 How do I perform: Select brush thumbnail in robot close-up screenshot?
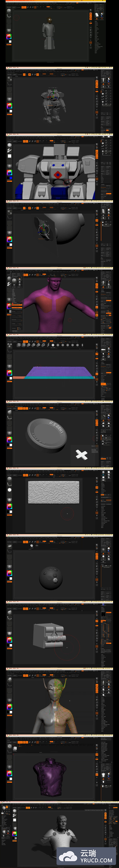pyautogui.click(x=10, y=145)
